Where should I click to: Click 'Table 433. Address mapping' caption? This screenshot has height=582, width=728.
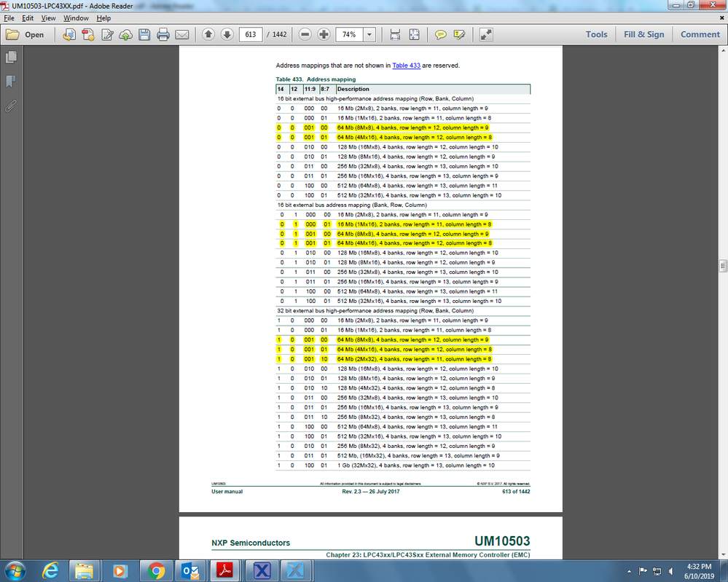(x=316, y=79)
